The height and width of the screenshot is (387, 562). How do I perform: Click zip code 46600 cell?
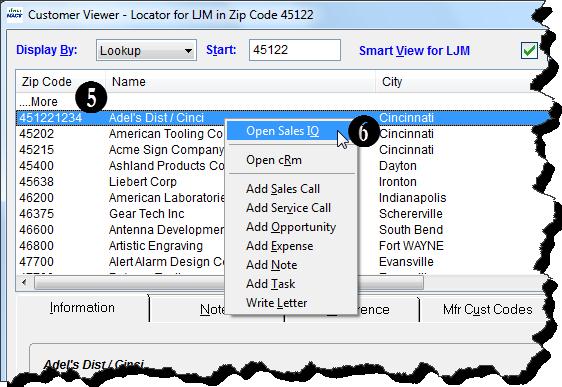[37, 230]
